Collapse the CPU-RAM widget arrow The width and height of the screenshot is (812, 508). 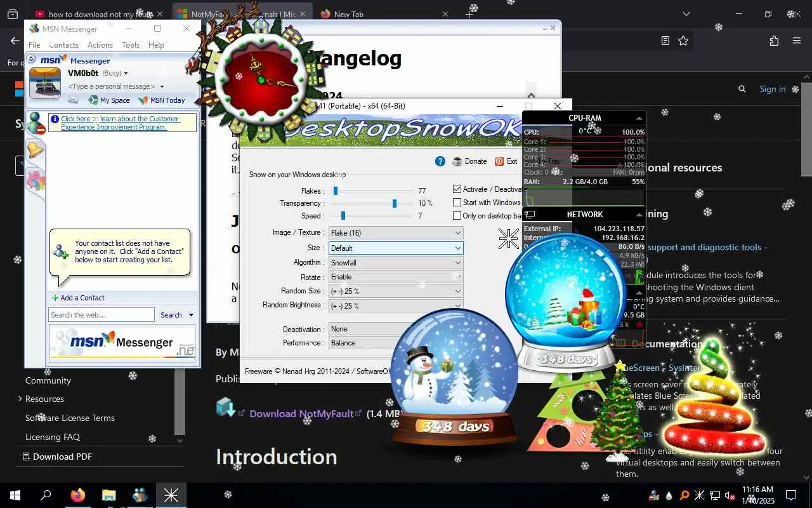click(x=639, y=118)
